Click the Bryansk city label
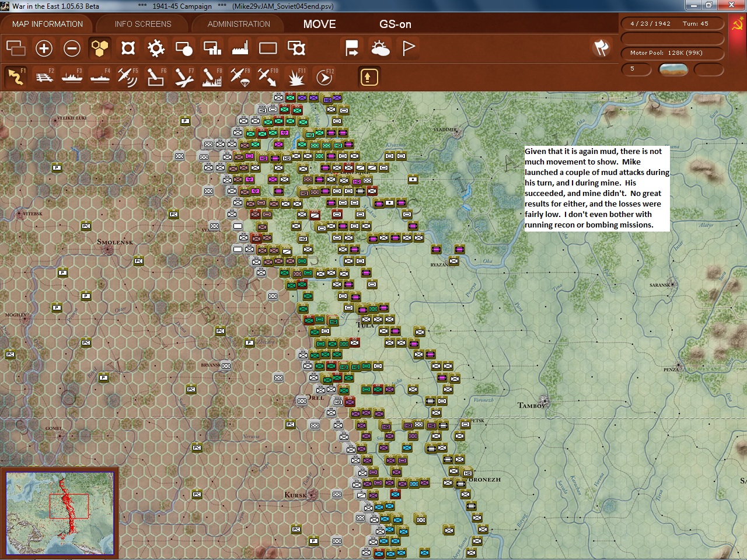The width and height of the screenshot is (747, 560). [211, 365]
